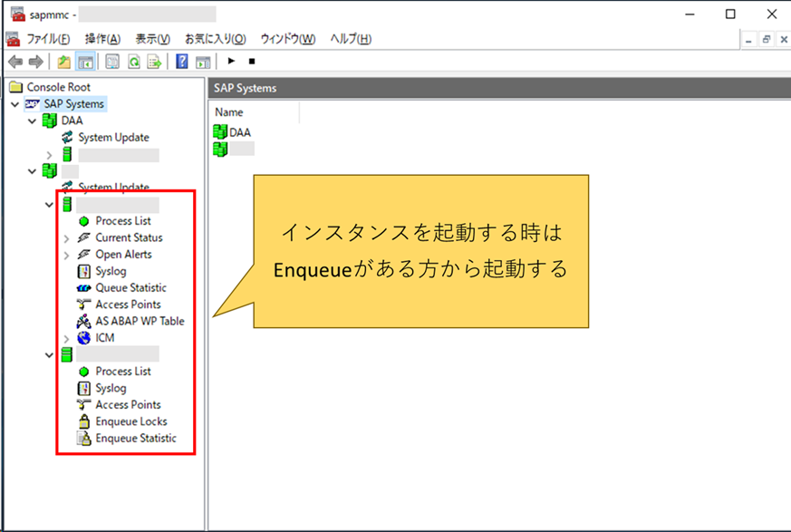791x532 pixels.
Task: Select the SAP Systems tree node
Action: (73, 104)
